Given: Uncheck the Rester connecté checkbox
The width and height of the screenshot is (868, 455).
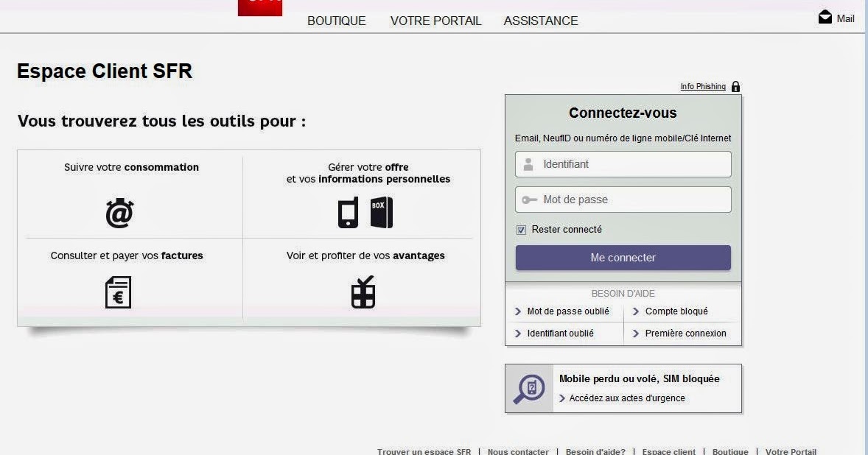Looking at the screenshot, I should coord(521,230).
